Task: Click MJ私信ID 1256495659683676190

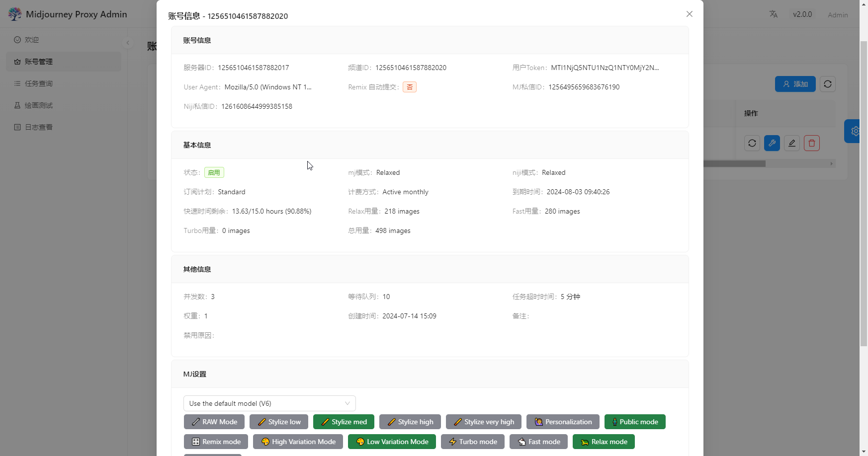Action: tap(584, 87)
